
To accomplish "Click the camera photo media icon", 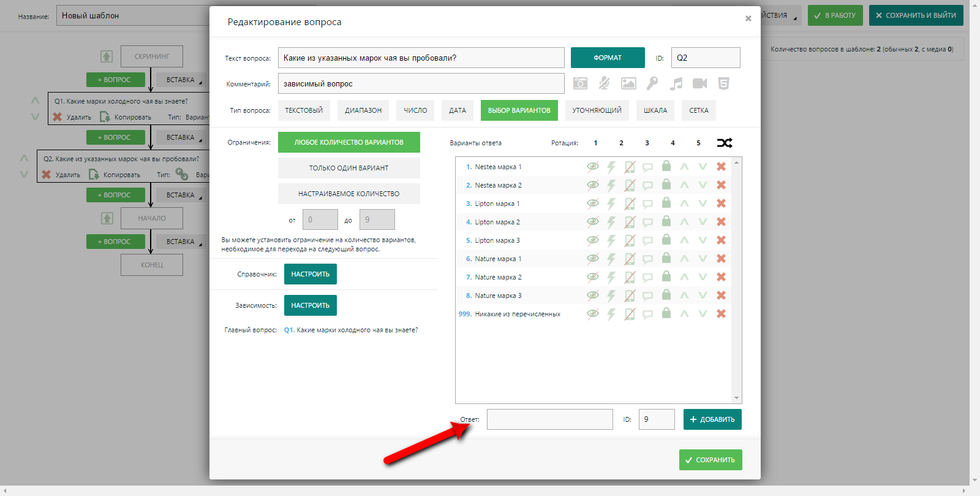I will pyautogui.click(x=580, y=83).
